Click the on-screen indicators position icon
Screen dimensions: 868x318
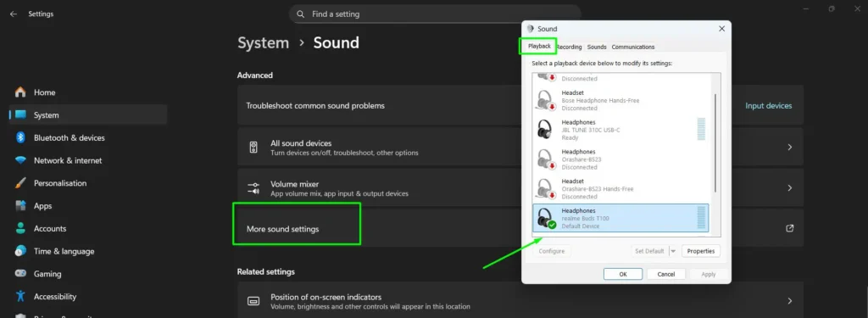[x=253, y=301]
